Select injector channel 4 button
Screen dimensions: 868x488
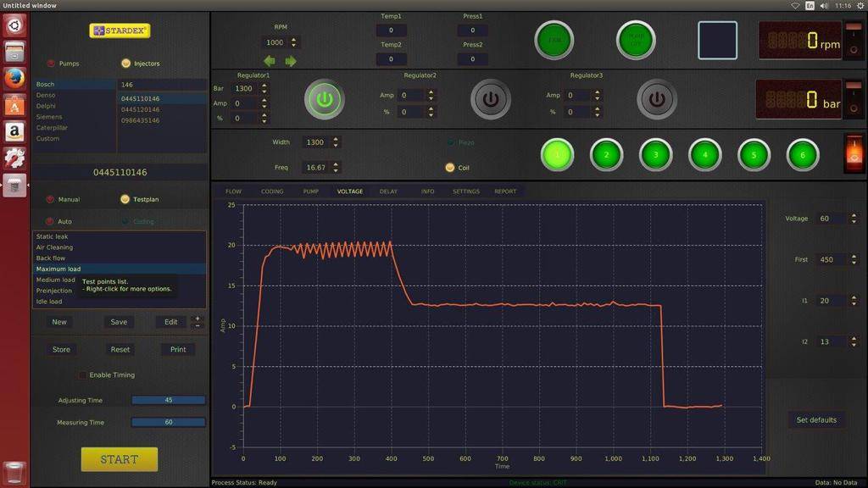point(704,155)
